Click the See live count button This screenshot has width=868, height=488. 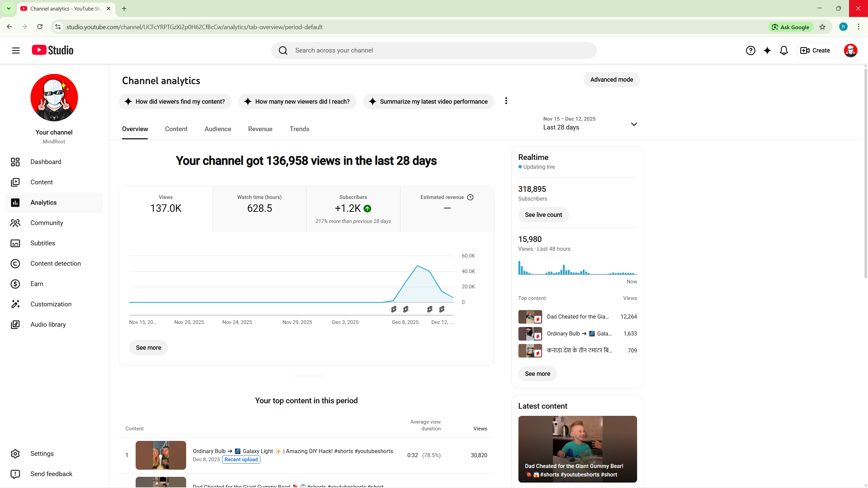(543, 215)
